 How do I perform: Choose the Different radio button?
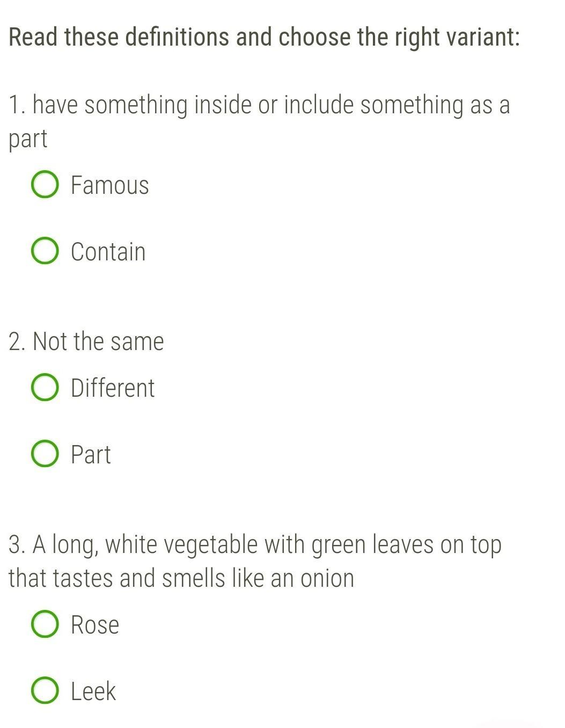(45, 388)
